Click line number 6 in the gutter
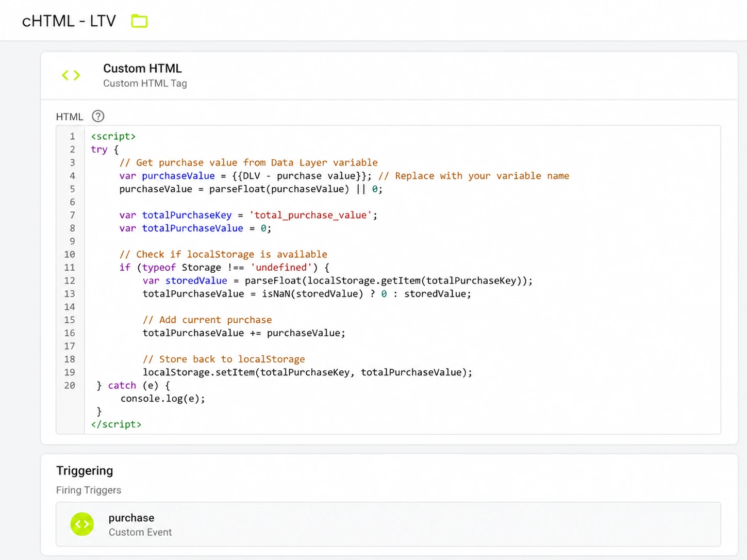The image size is (747, 560). click(72, 202)
